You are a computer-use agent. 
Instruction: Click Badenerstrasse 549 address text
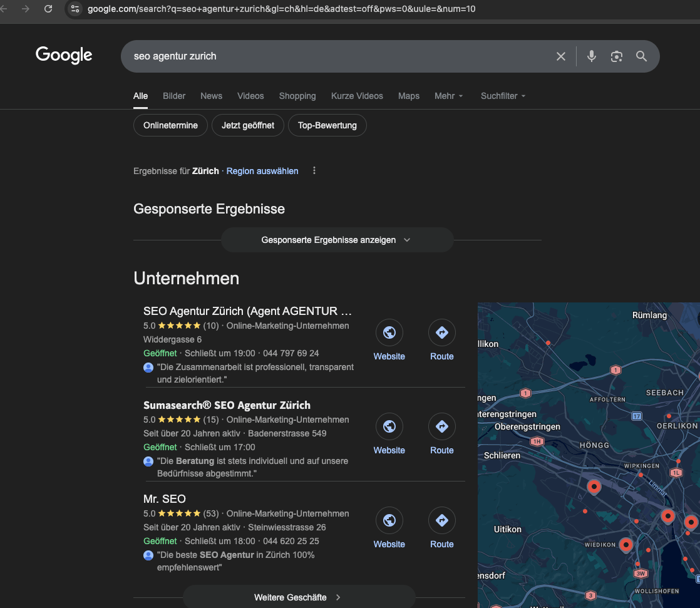287,433
